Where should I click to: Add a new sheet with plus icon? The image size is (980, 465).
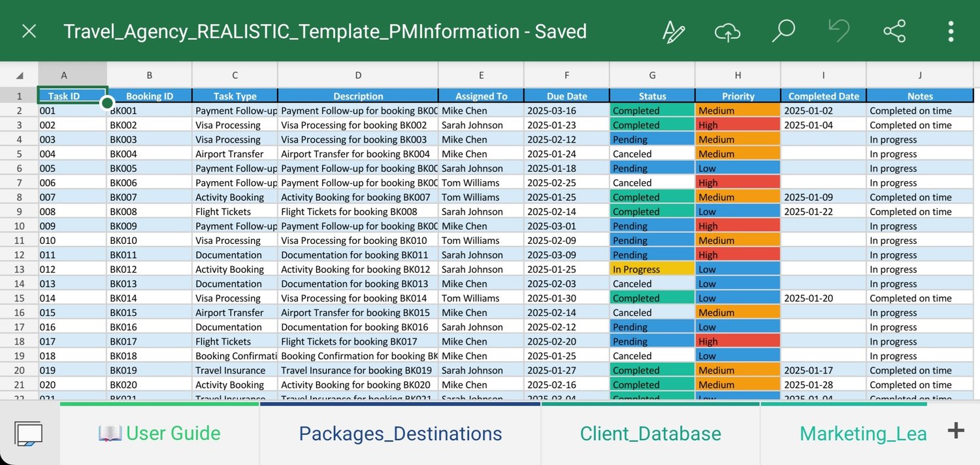956,430
